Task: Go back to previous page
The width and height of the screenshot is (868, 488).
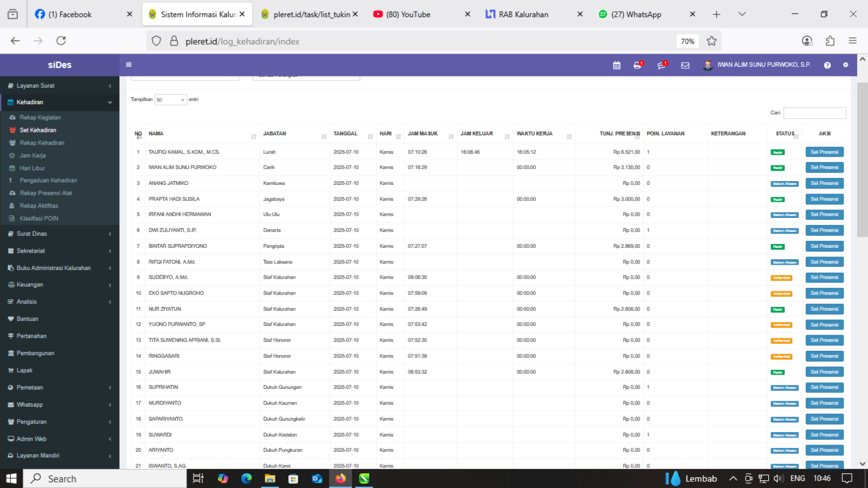Action: click(15, 41)
